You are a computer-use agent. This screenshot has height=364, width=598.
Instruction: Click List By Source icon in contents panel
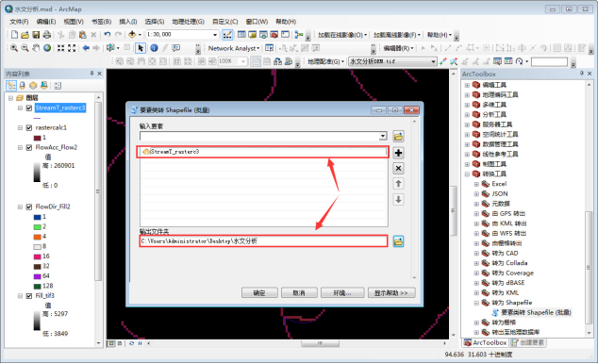pyautogui.click(x=23, y=86)
